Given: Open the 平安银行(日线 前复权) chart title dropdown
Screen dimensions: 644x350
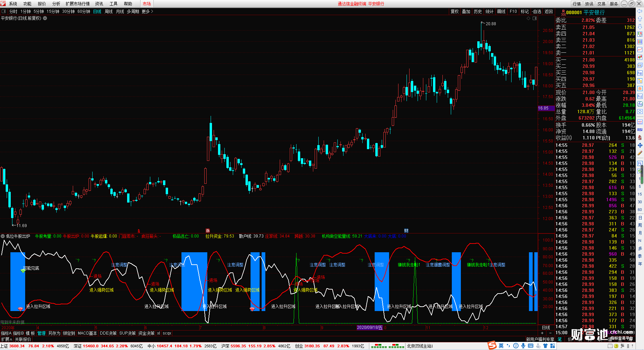Looking at the screenshot, I should pyautogui.click(x=45, y=18).
